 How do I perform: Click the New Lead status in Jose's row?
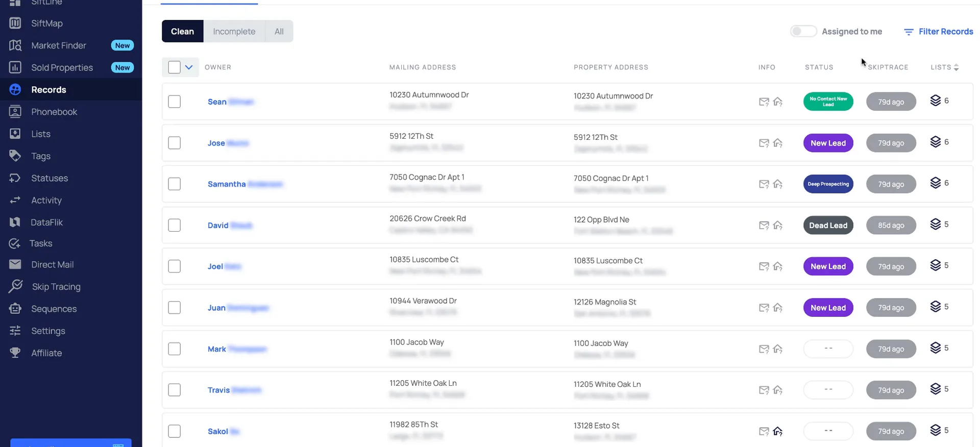828,143
